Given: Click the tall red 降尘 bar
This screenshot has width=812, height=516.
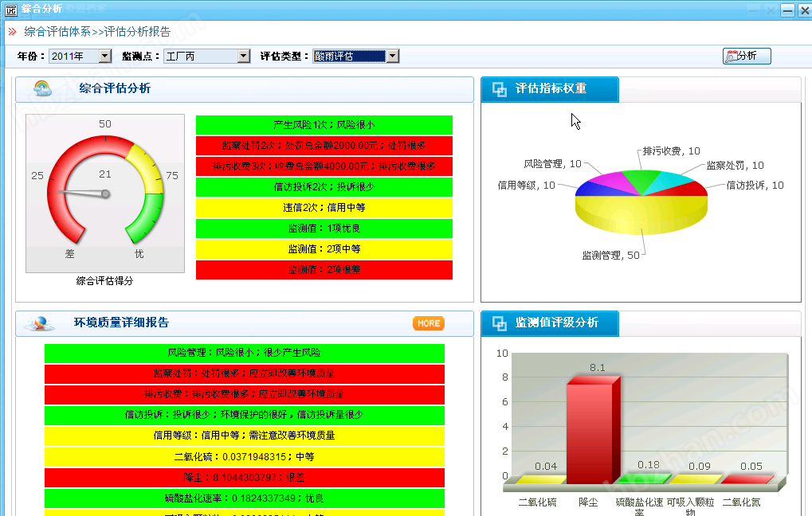Looking at the screenshot, I should (x=589, y=430).
